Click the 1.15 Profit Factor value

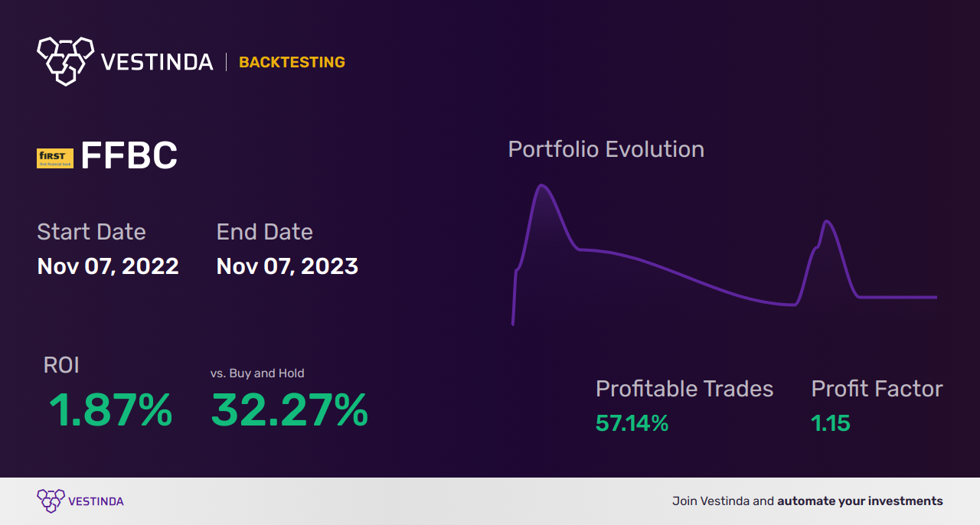coord(831,423)
